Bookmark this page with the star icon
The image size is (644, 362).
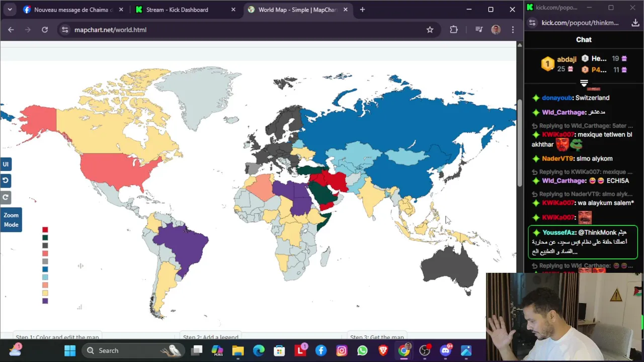(430, 30)
